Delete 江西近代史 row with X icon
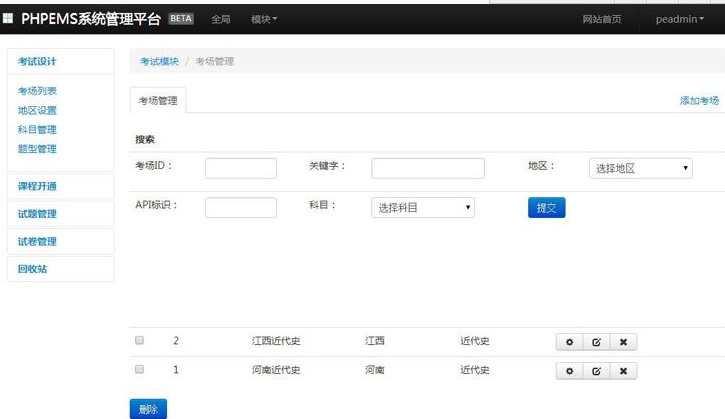The height and width of the screenshot is (419, 725). coord(623,342)
